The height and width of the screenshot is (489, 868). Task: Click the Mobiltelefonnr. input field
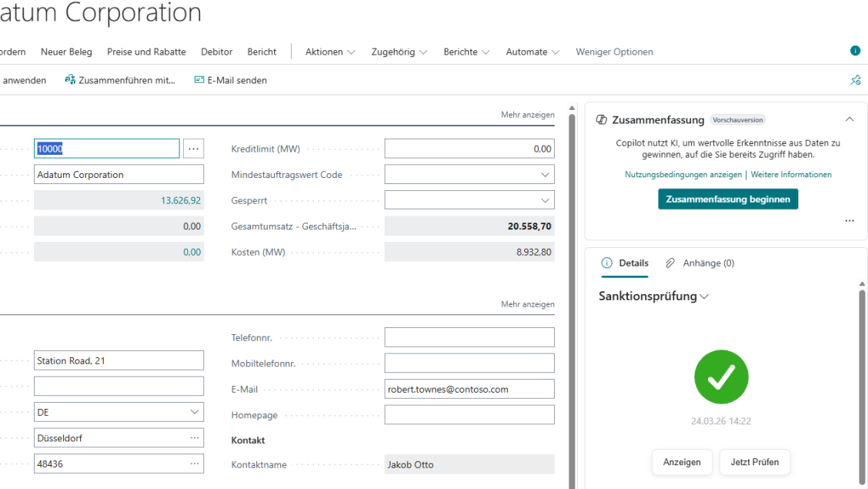(469, 363)
